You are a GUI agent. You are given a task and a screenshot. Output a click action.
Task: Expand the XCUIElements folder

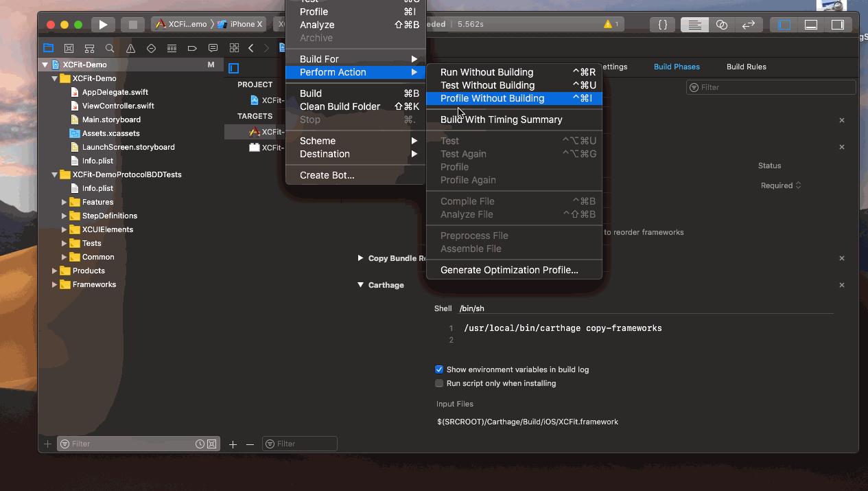click(64, 229)
